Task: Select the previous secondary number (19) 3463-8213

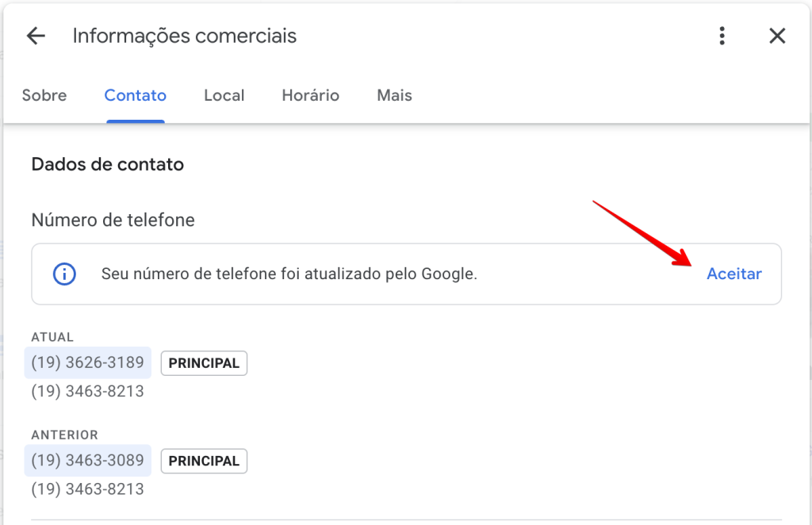Action: click(x=87, y=489)
